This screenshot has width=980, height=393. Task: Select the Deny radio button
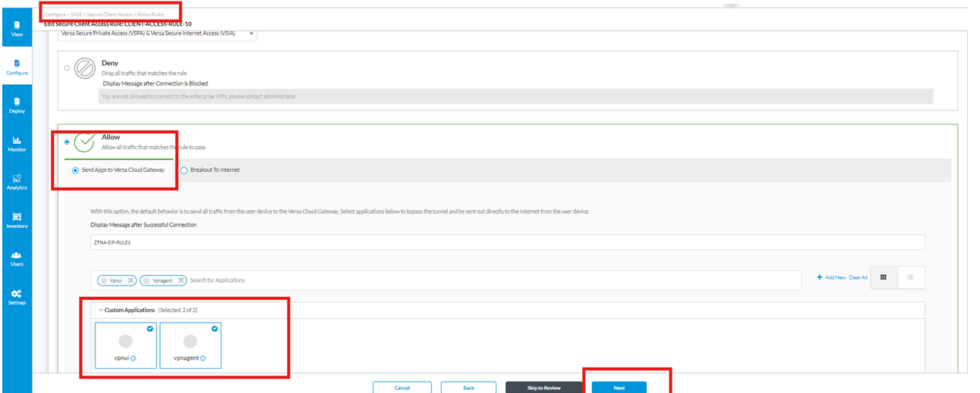(x=67, y=68)
